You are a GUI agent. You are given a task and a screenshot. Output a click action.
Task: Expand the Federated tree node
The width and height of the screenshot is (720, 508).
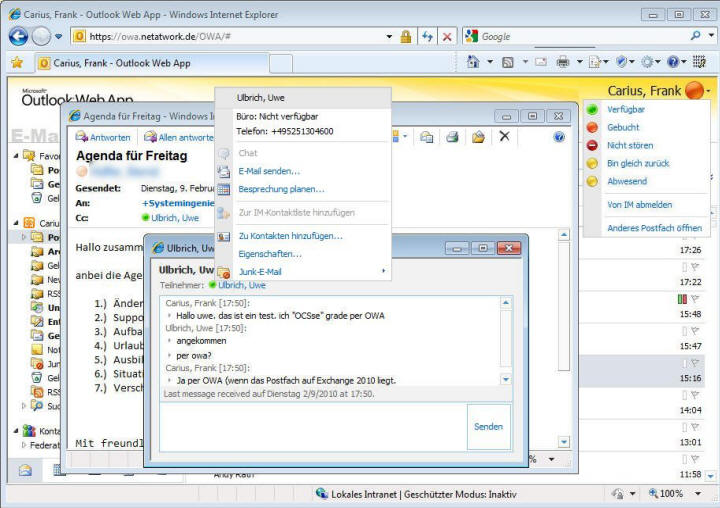[x=24, y=445]
